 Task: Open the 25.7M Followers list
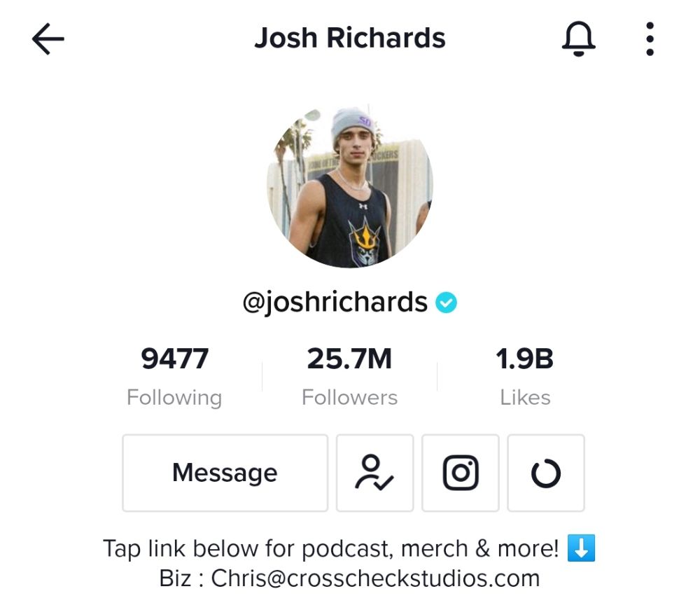349,359
